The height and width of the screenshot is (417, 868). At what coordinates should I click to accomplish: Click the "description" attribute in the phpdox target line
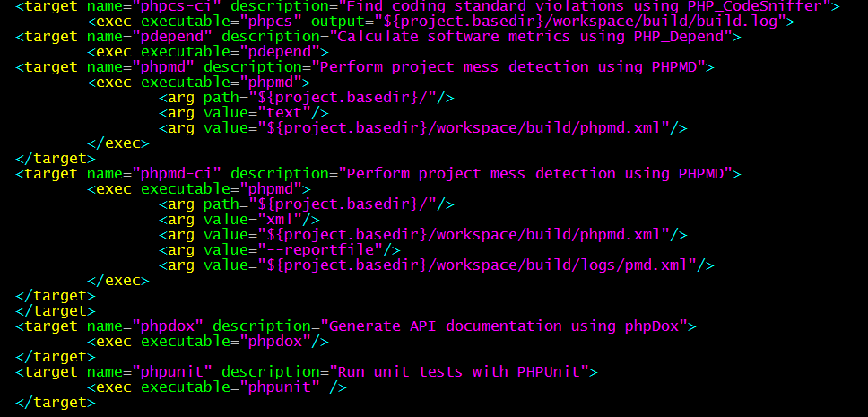pyautogui.click(x=262, y=326)
